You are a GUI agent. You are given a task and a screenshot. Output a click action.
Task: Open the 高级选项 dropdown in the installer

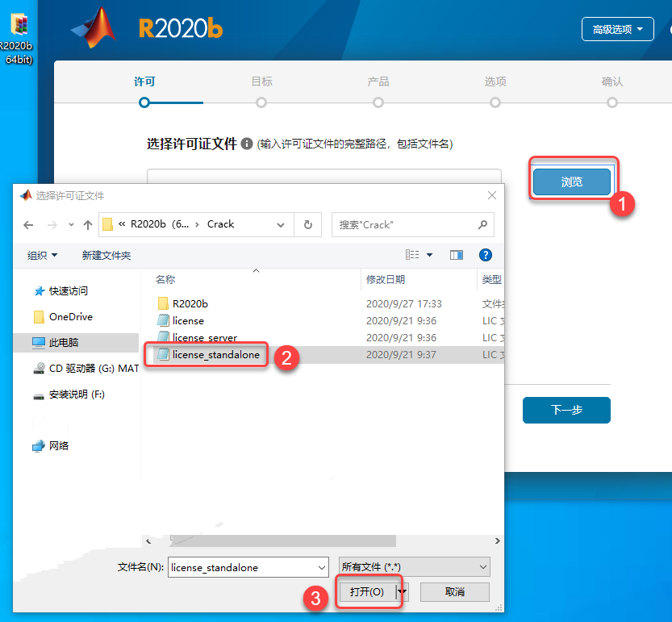tap(618, 29)
